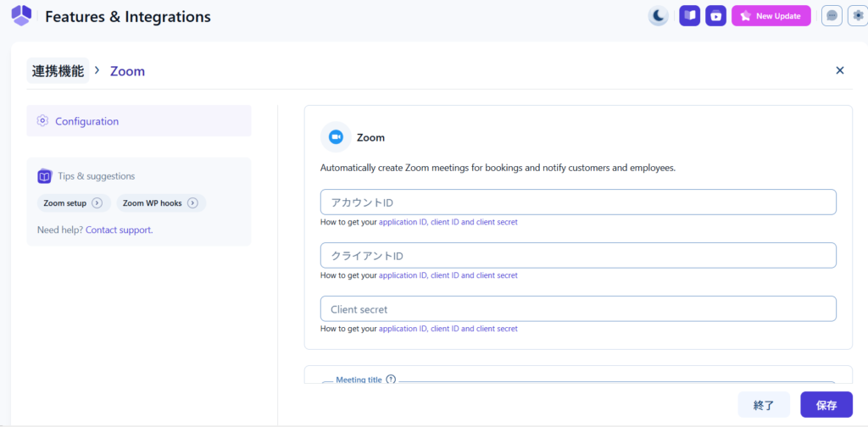Close the Zoom configuration panel with X
This screenshot has height=427, width=868.
click(x=839, y=70)
